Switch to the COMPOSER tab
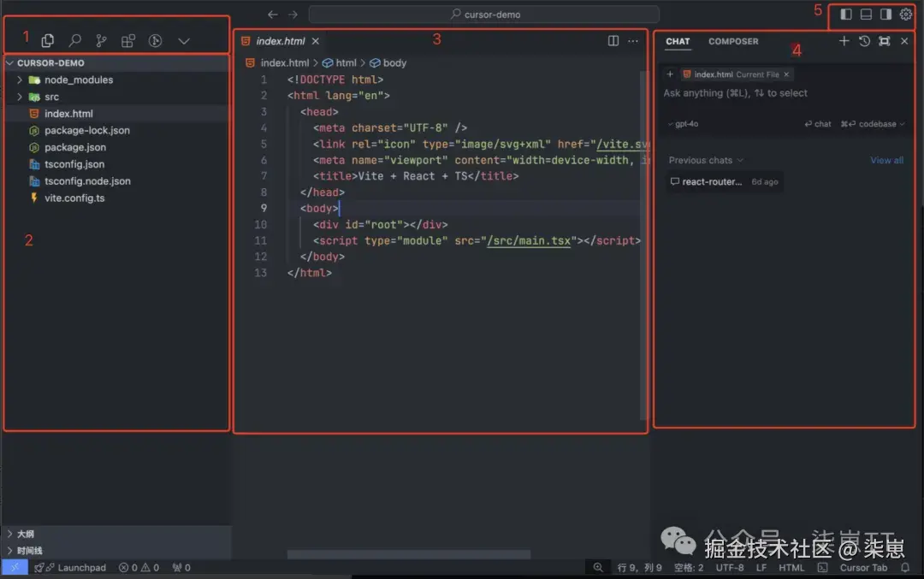 (733, 41)
